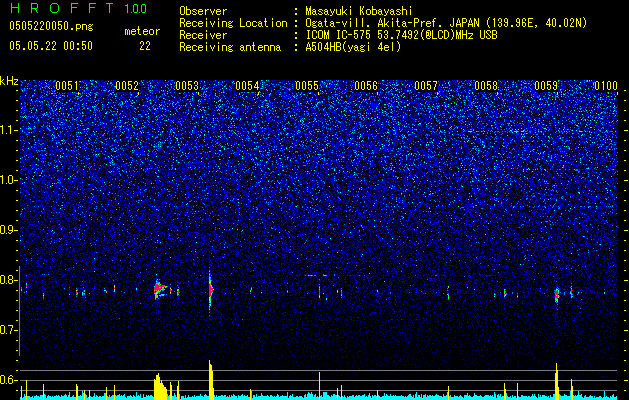Click the 0058 time marker
Viewport: 629px width, 400px height.
[x=486, y=86]
